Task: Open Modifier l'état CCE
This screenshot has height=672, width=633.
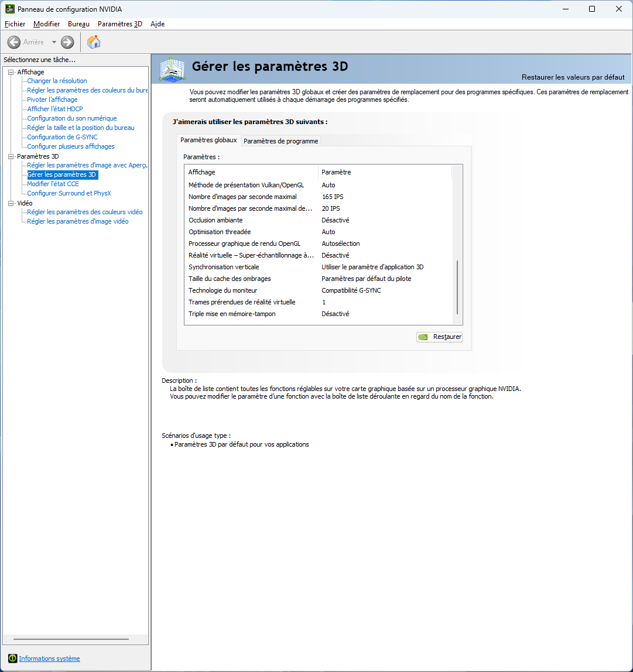Action: [53, 184]
